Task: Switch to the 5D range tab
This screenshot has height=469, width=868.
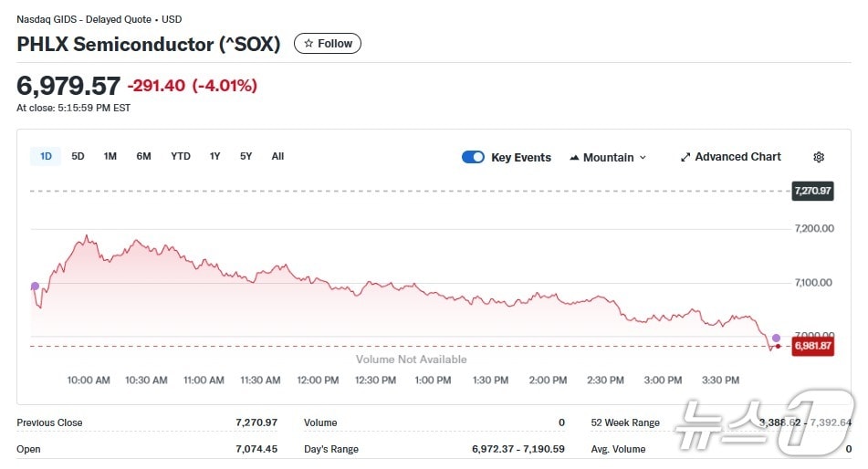Action: click(78, 156)
